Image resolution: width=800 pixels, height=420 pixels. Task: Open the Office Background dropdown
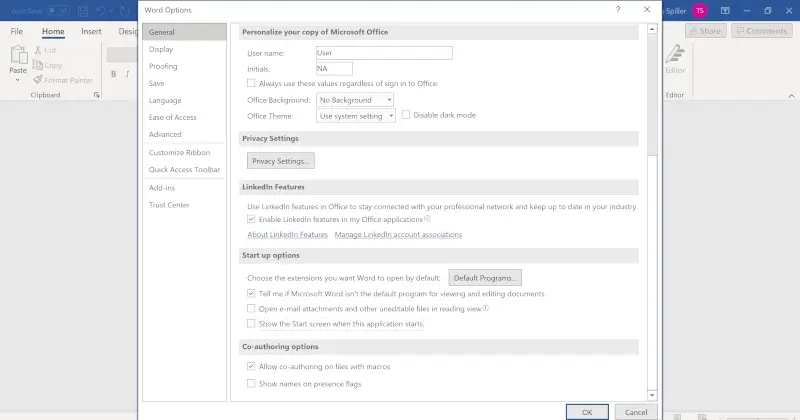(x=357, y=100)
